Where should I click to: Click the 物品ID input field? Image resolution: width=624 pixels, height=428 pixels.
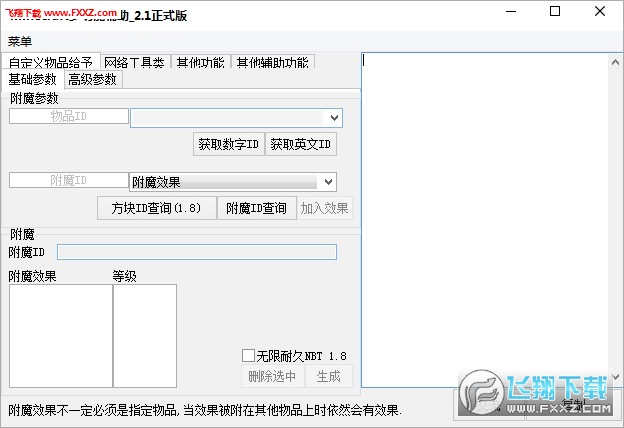[x=69, y=116]
